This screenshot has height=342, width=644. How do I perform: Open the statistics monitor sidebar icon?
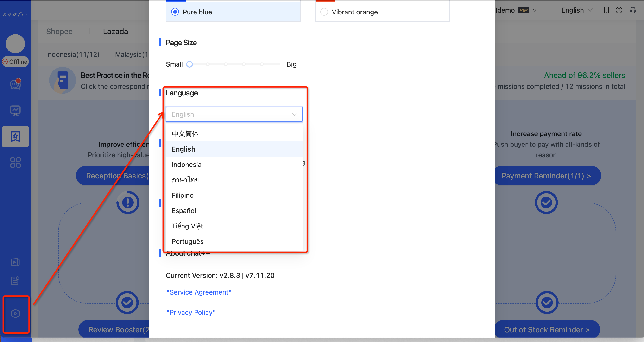[x=15, y=110]
